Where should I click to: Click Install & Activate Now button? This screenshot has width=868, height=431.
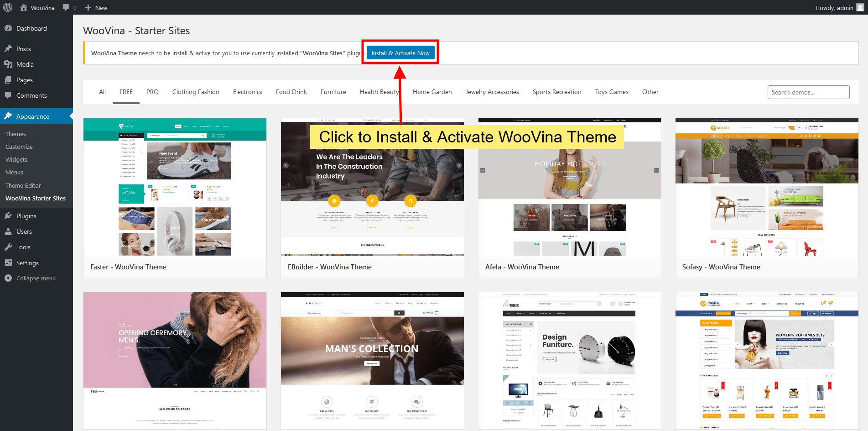click(400, 53)
